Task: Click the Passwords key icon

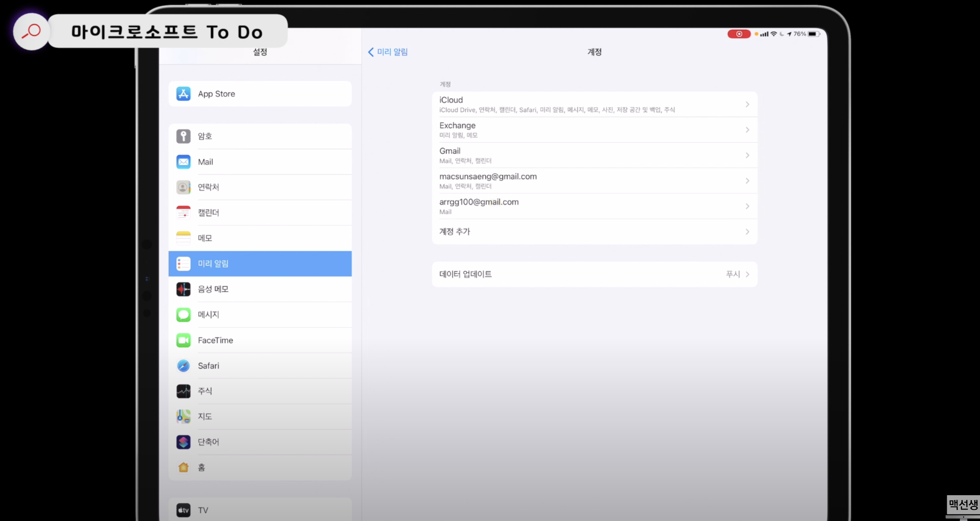Action: pyautogui.click(x=183, y=136)
